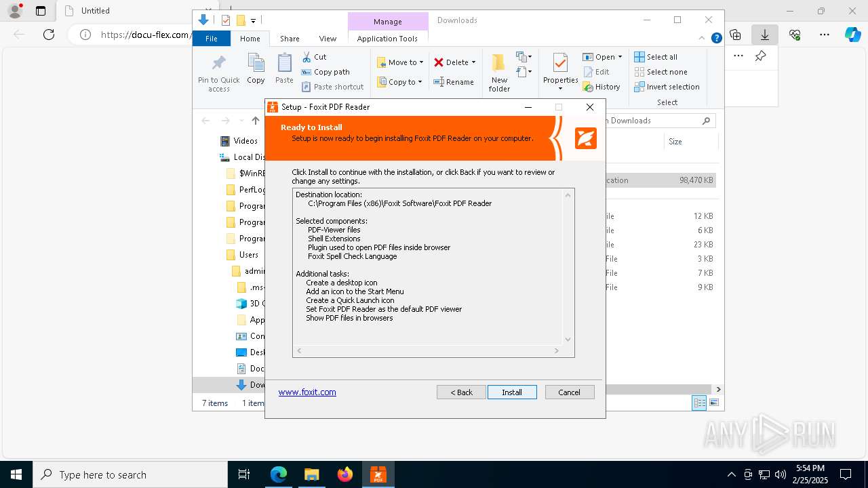Open the Quick Access Toolbar customize dropdown

253,21
